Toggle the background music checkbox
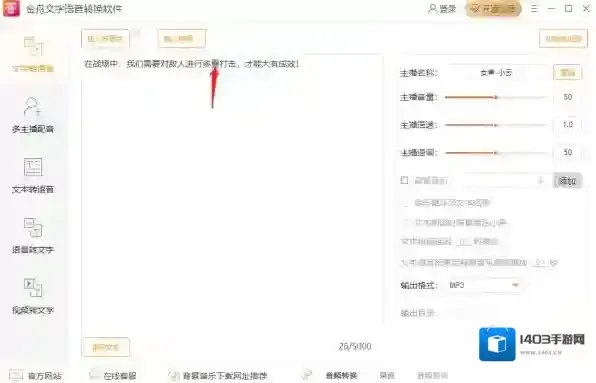Viewport: 596px width, 383px height. tap(404, 180)
